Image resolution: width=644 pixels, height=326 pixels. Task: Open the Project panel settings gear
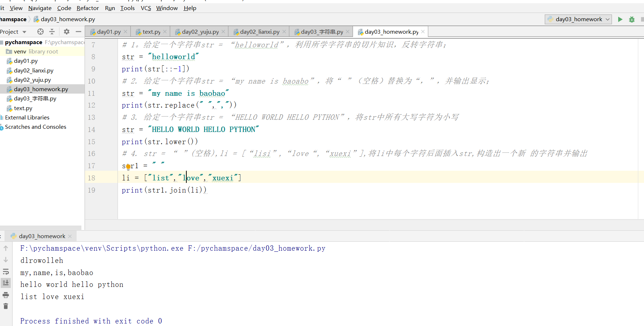click(66, 32)
